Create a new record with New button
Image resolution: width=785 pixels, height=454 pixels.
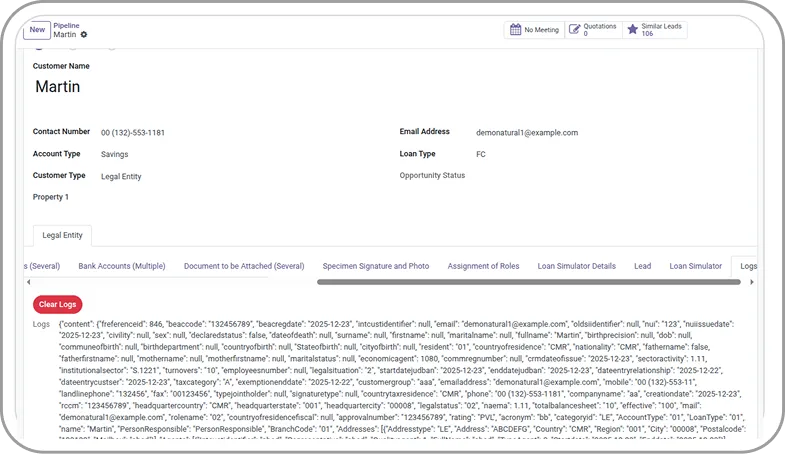[37, 30]
